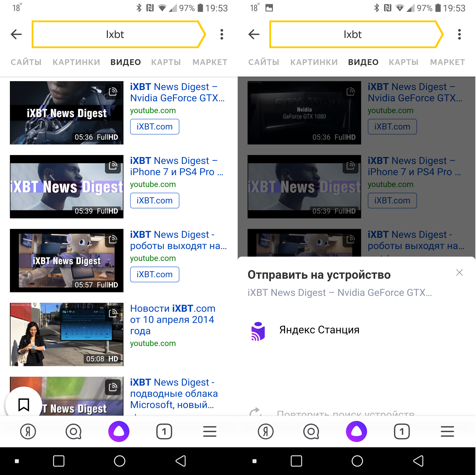Tap Android back navigation button on left screen
The height and width of the screenshot is (475, 476).
click(x=181, y=461)
